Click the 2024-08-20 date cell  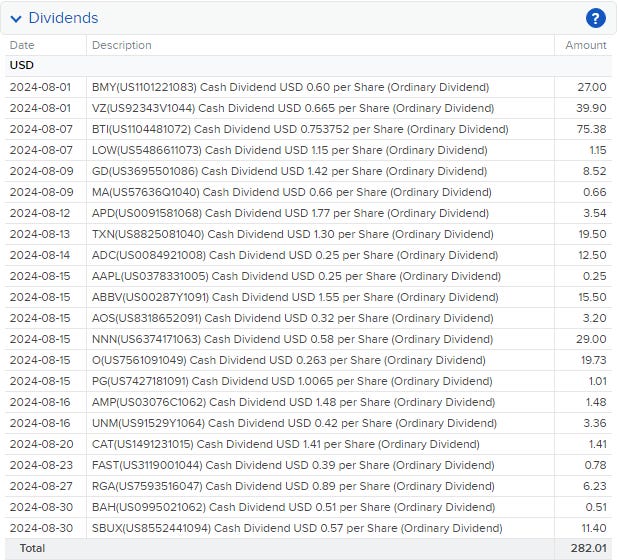(x=41, y=445)
